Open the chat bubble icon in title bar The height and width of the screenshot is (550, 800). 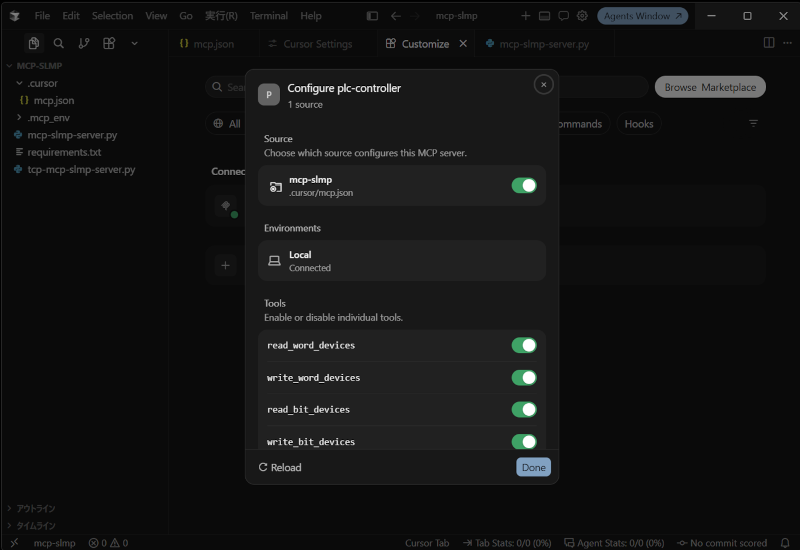(x=563, y=16)
